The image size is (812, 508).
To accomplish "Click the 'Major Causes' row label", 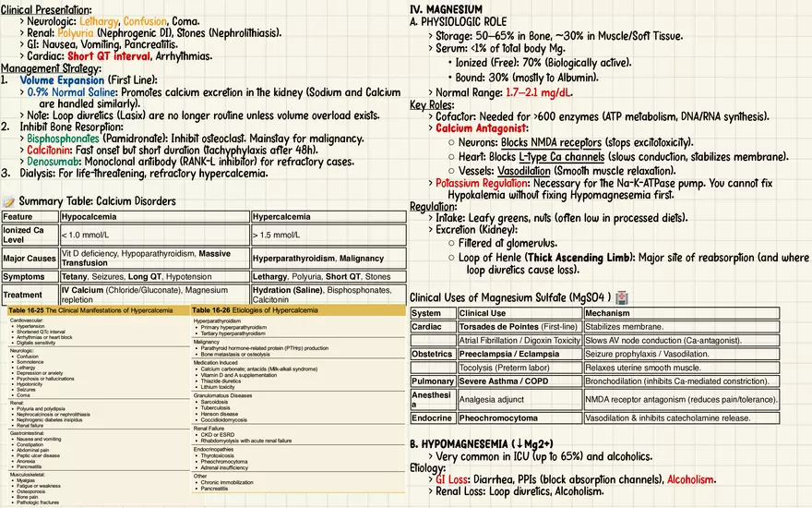I will [x=30, y=258].
